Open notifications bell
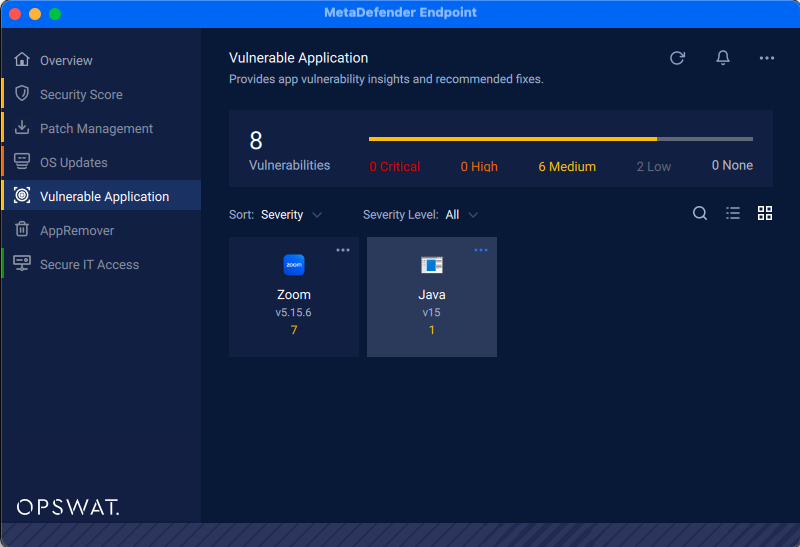Viewport: 800px width, 547px height. [723, 58]
